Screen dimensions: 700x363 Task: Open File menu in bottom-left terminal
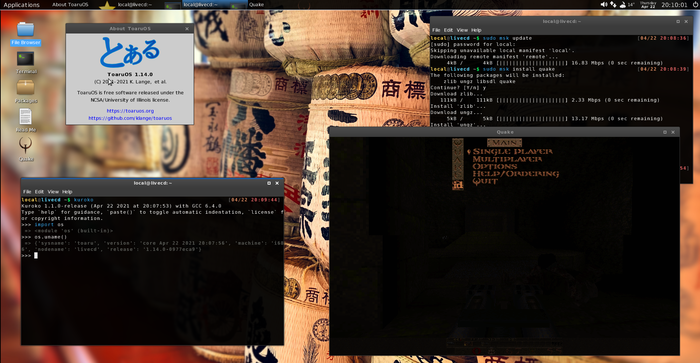[x=27, y=192]
